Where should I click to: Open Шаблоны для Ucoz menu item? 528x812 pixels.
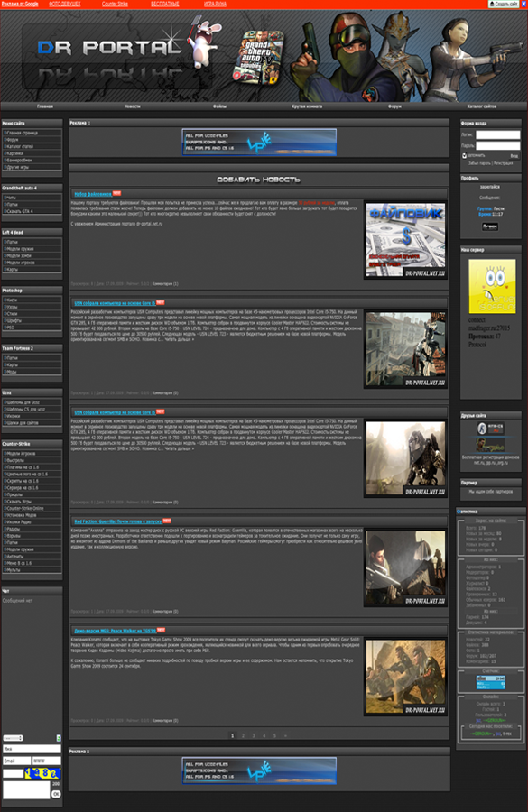pos(32,402)
